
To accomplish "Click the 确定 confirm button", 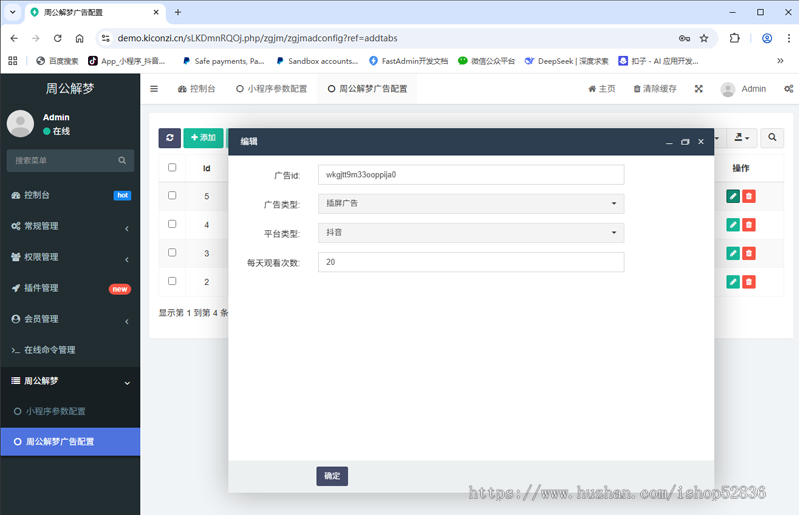I will pyautogui.click(x=332, y=476).
